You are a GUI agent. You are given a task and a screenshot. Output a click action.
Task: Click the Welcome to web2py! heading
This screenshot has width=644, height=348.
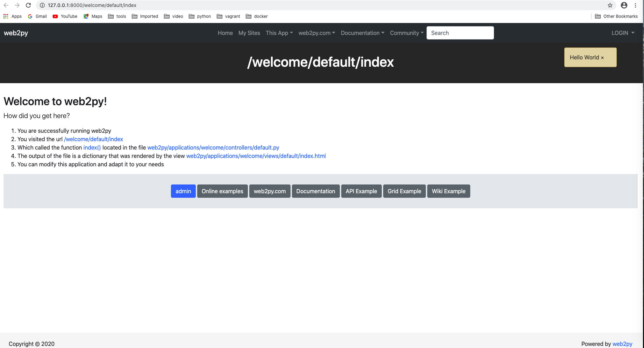click(x=55, y=101)
